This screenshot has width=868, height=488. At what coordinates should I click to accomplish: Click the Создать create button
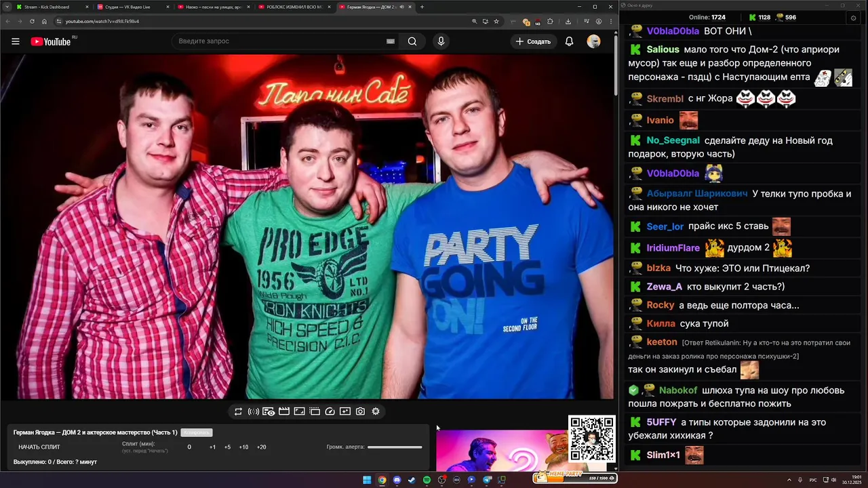tap(533, 41)
